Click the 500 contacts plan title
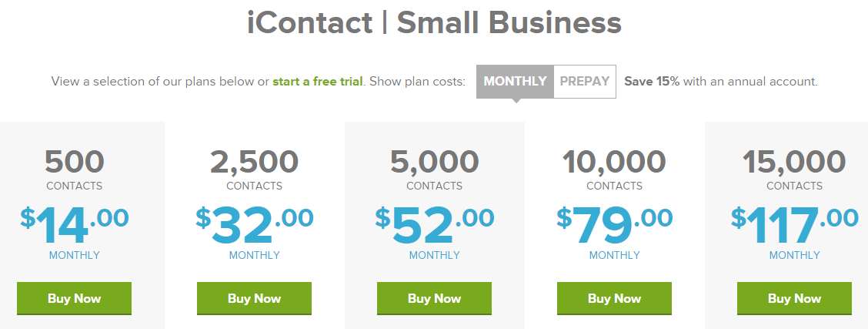 point(74,169)
